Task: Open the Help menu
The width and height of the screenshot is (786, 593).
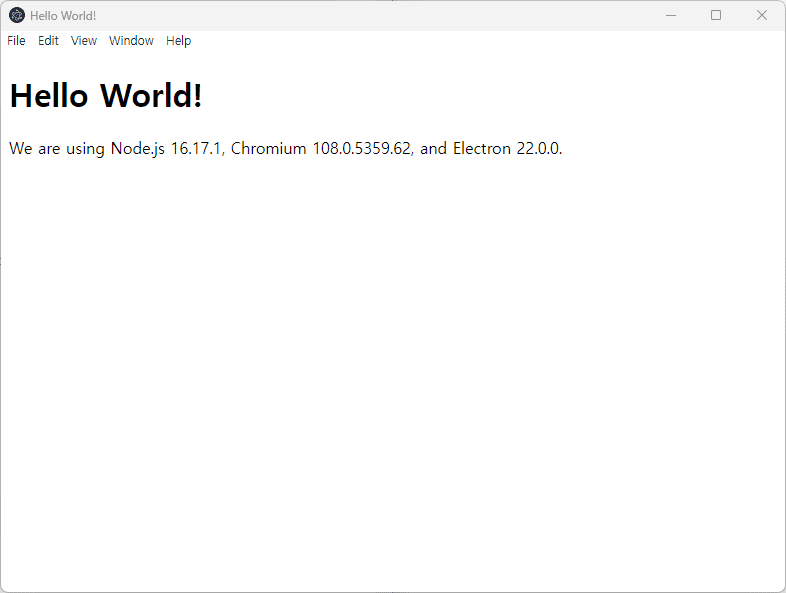Action: point(178,41)
